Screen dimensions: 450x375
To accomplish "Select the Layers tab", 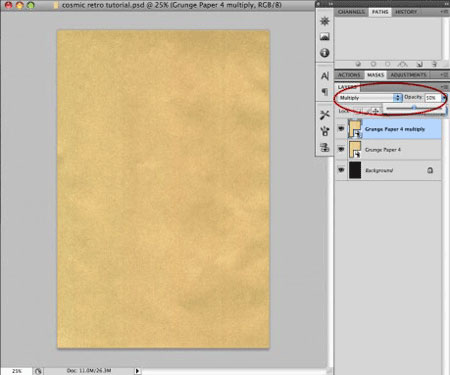I will tap(347, 87).
